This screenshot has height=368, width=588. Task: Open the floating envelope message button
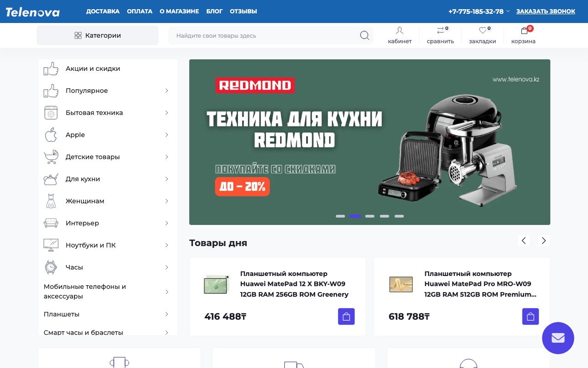pyautogui.click(x=558, y=338)
